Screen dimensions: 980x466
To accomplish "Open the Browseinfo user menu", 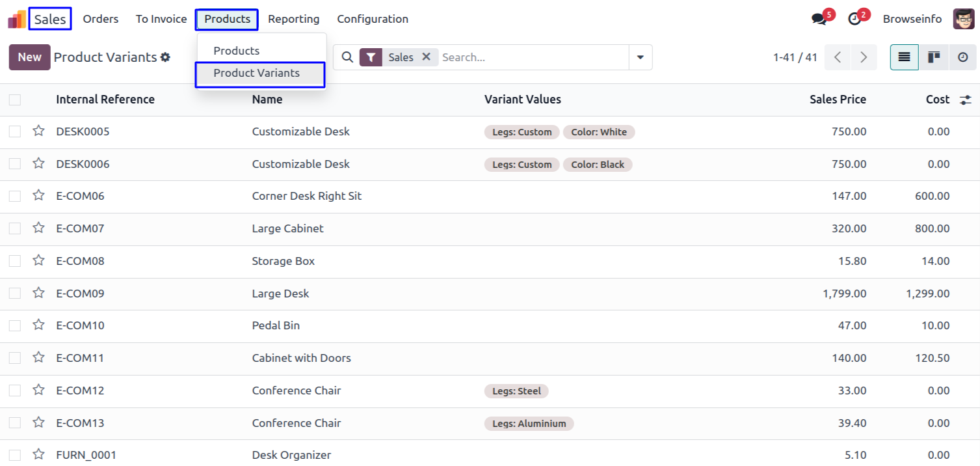I will (912, 19).
